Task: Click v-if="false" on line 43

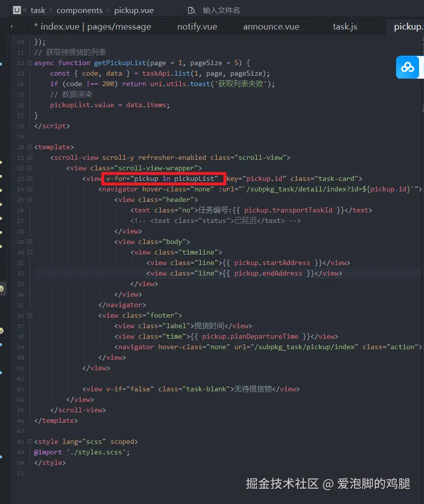Action: pos(130,389)
